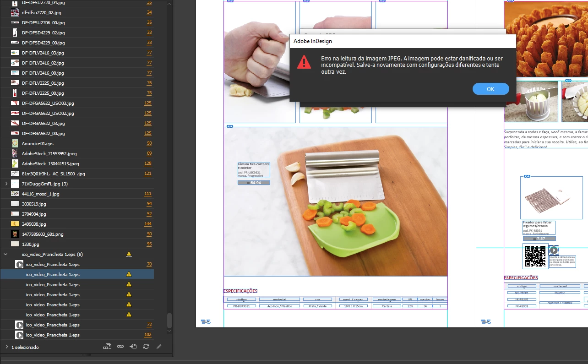Click page number 121 for 81m3Q01f3hL jpg
This screenshot has height=364, width=588.
(147, 174)
